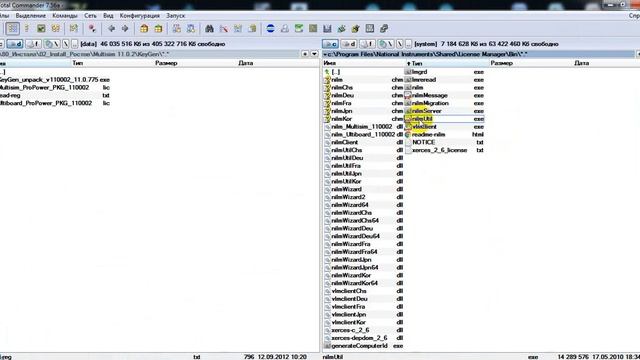
Task: Click the forward arrow toolbar icon
Action: (x=125, y=29)
